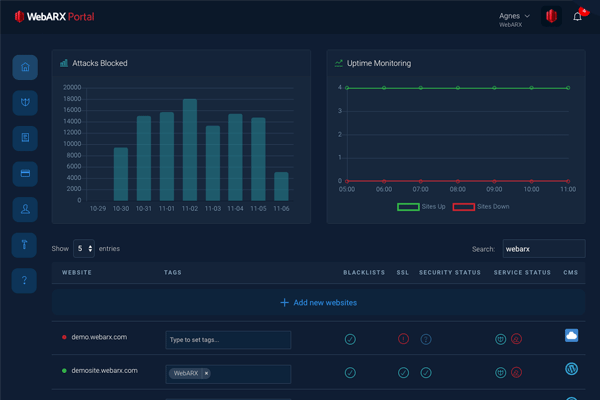
Task: Click the red status dot of demo.webarx.com
Action: point(64,337)
